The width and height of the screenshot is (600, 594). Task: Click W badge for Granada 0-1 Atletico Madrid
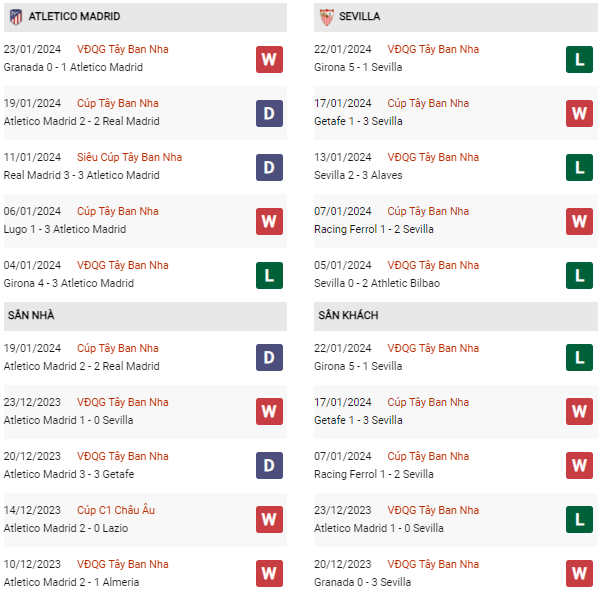pos(269,60)
